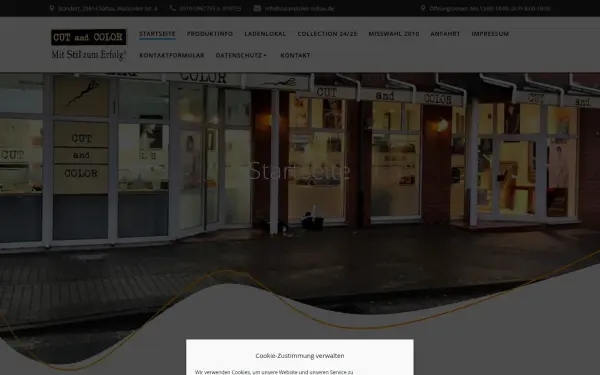Expand the Datenschutz dropdown menu
The width and height of the screenshot is (600, 375).
(x=241, y=55)
